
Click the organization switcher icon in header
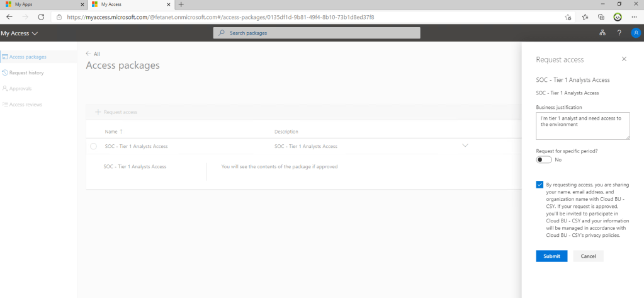(x=602, y=33)
